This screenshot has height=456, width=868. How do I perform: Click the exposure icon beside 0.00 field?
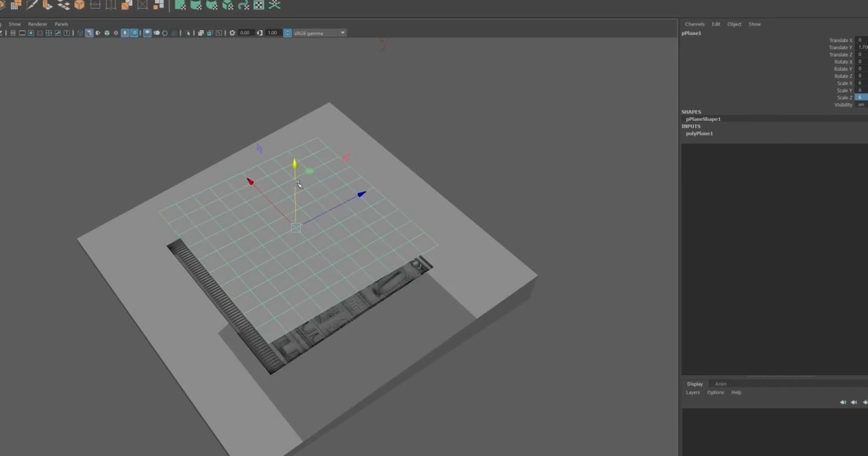(x=233, y=33)
